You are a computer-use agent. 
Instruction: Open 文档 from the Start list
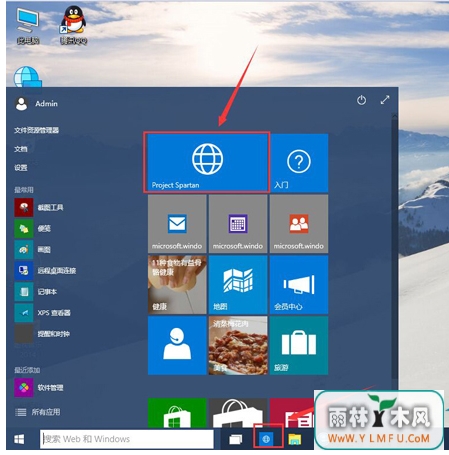coord(21,149)
